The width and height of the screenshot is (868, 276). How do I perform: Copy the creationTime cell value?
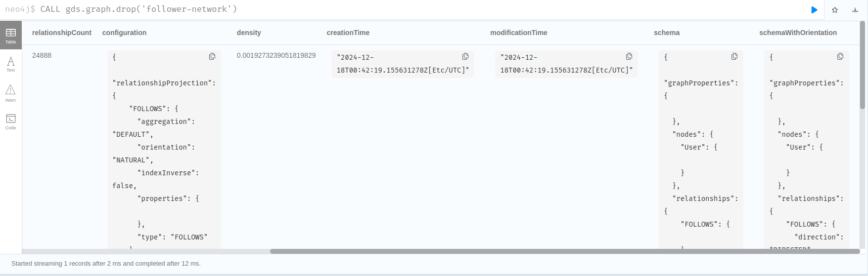[x=465, y=57]
